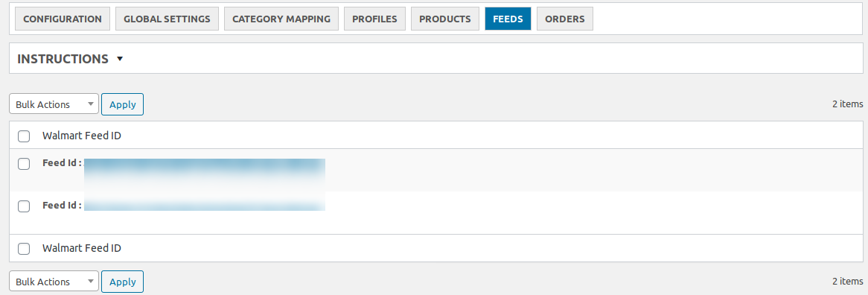Expand the Instructions section arrow
868x295 pixels.
click(120, 59)
